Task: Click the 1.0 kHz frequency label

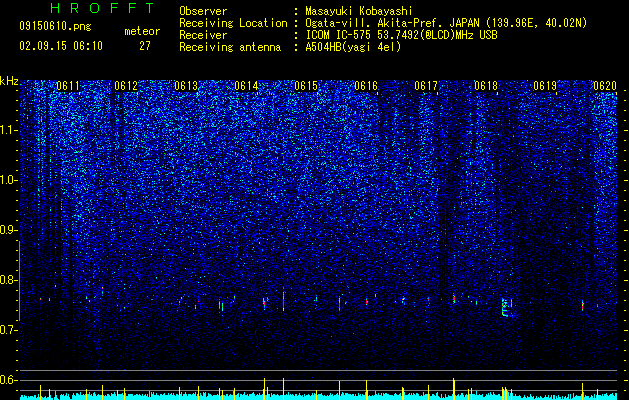Action: click(7, 180)
